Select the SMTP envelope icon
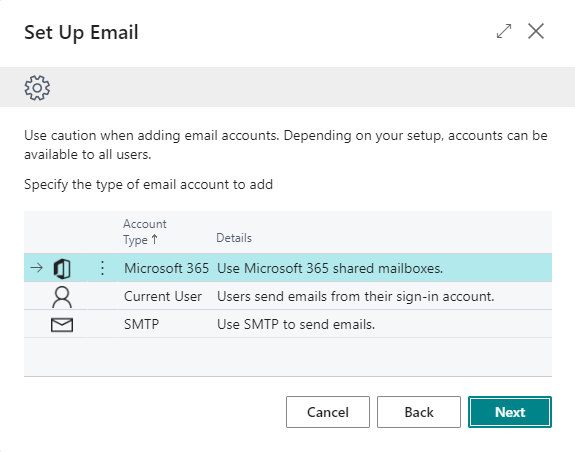This screenshot has height=452, width=575. point(62,325)
